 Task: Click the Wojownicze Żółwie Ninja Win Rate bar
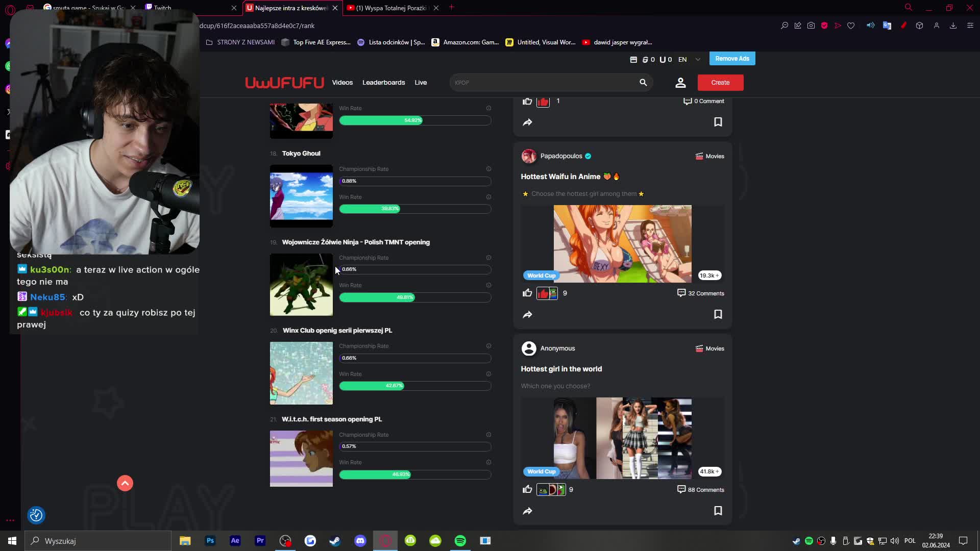click(415, 297)
